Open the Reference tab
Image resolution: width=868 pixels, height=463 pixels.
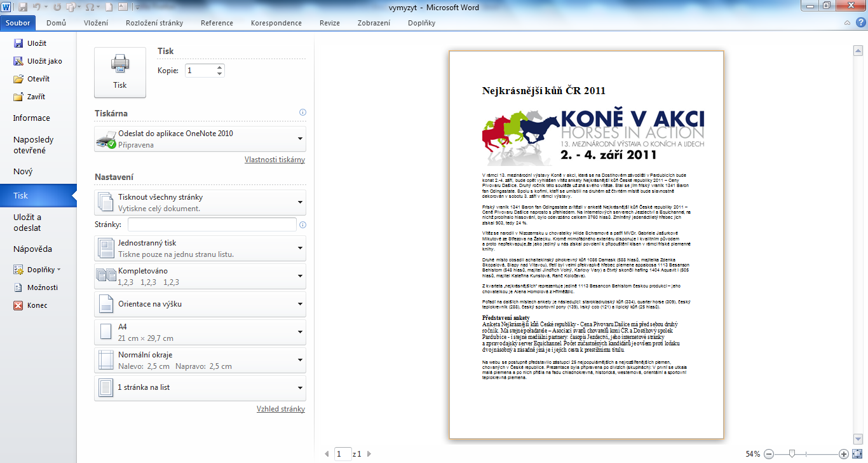click(217, 23)
